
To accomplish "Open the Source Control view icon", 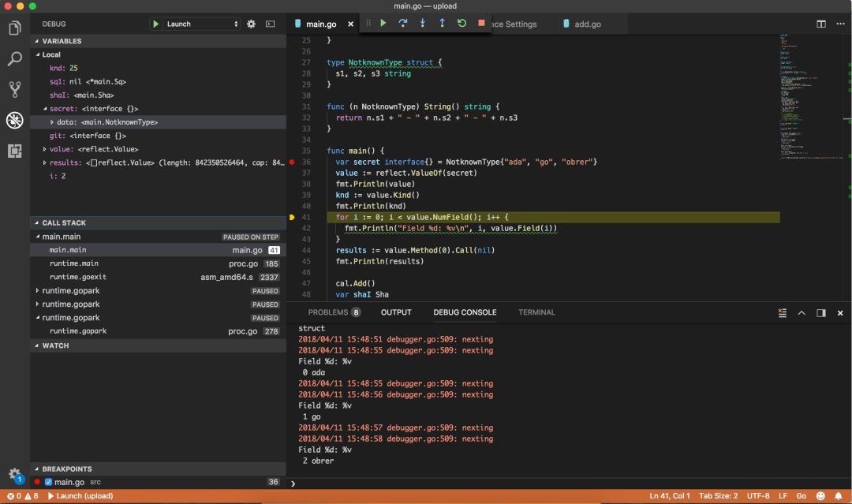I will (x=14, y=89).
